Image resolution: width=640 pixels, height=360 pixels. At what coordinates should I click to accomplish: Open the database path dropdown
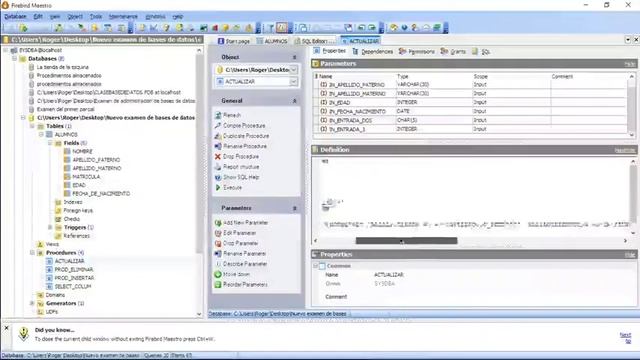pyautogui.click(x=293, y=70)
